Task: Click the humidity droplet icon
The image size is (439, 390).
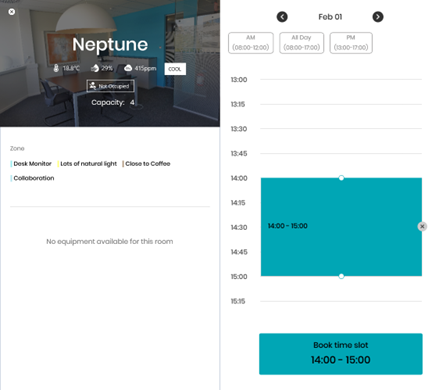Action: pos(95,68)
